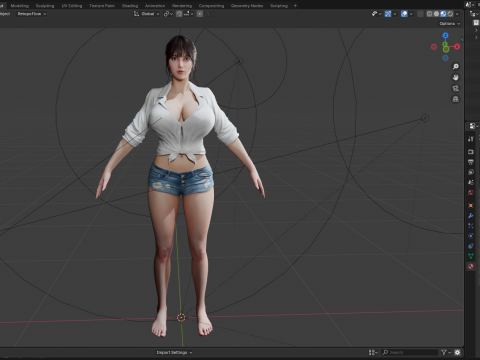
Task: Select rendered viewport shading
Action: tap(450, 14)
